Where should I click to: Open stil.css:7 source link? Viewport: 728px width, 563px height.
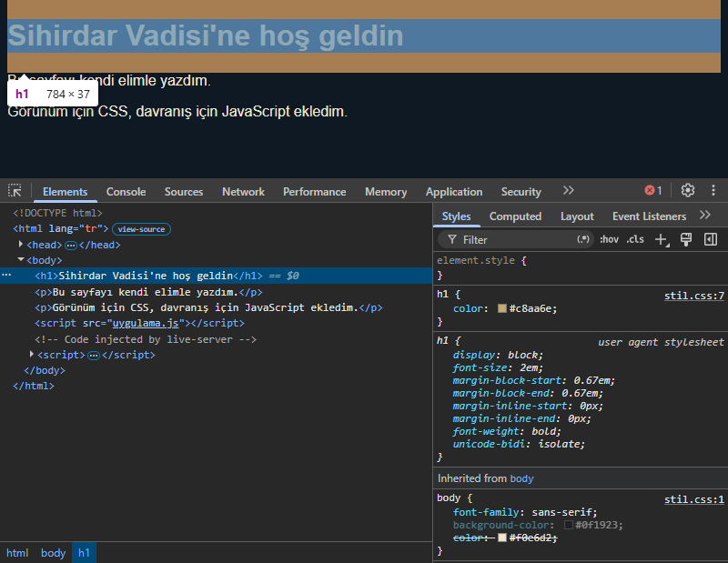click(694, 296)
